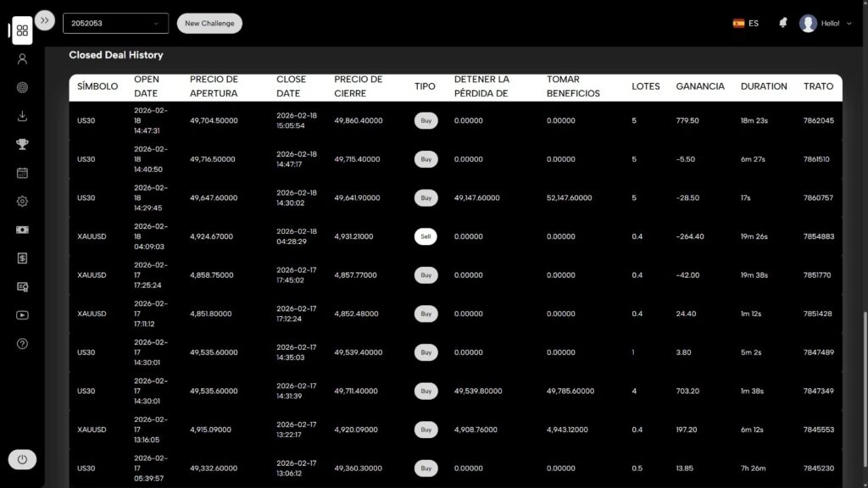Image resolution: width=868 pixels, height=488 pixels.
Task: Open the user profile sidebar icon
Action: coord(22,58)
